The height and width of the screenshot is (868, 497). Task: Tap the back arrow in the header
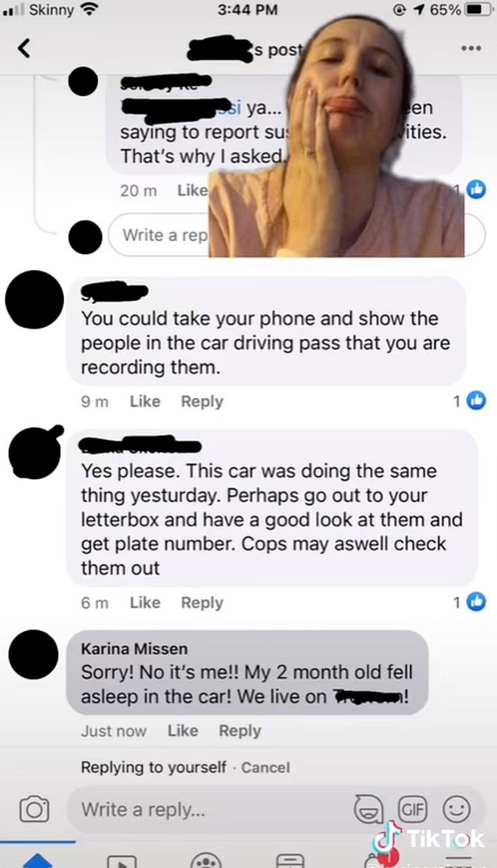click(x=24, y=48)
